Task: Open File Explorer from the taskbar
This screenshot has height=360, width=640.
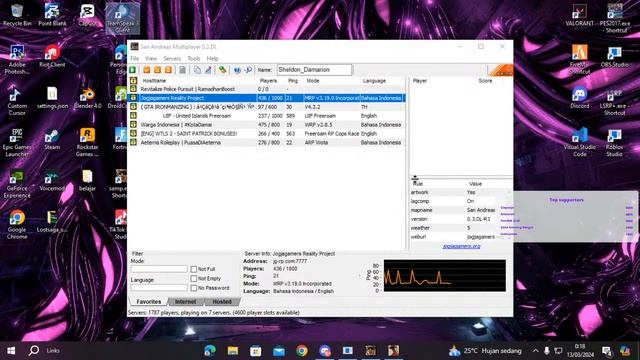Action: point(233,351)
